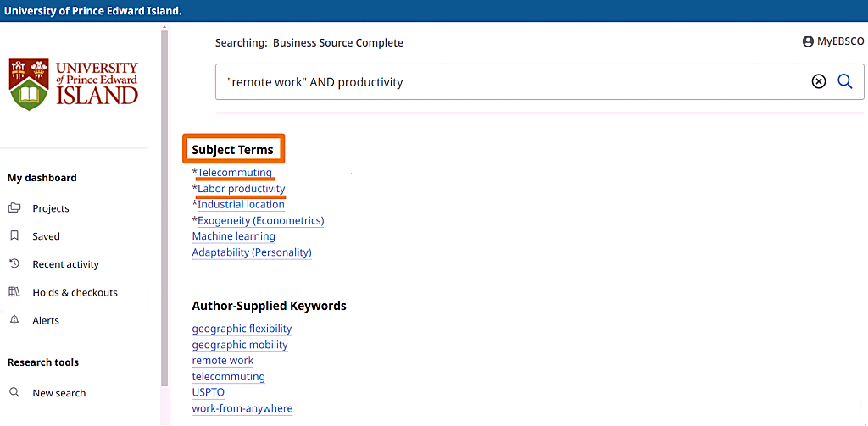Viewport: 868px width, 426px height.
Task: Select the Labor productivity subject link
Action: pos(242,189)
